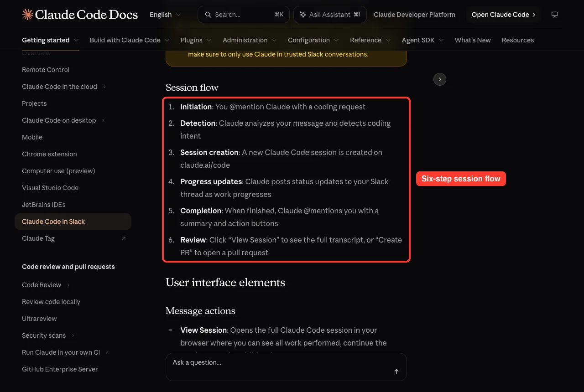Click the Session flow heading
Viewport: 584px width, 392px height.
tap(192, 88)
